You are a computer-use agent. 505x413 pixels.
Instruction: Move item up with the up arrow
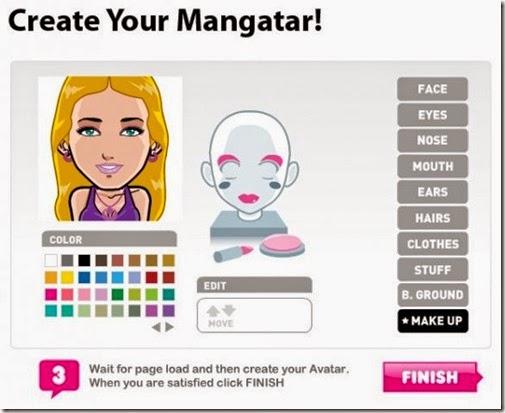[212, 311]
